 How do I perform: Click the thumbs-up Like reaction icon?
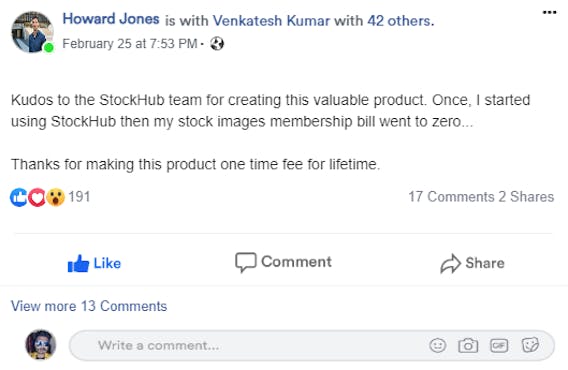tap(18, 198)
